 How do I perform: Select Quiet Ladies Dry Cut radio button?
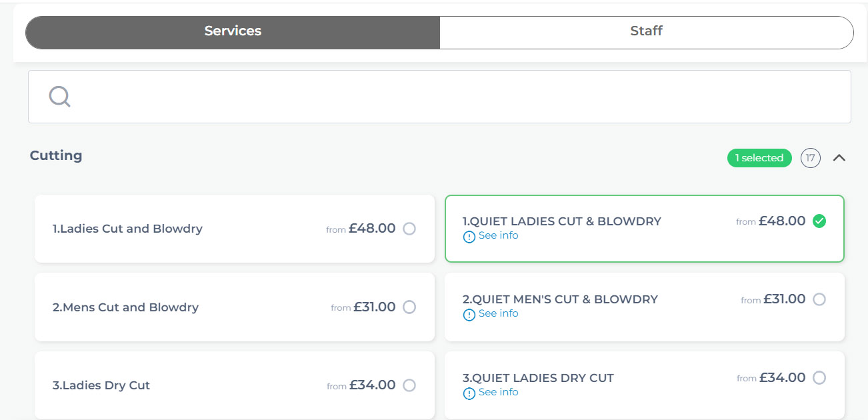[819, 378]
